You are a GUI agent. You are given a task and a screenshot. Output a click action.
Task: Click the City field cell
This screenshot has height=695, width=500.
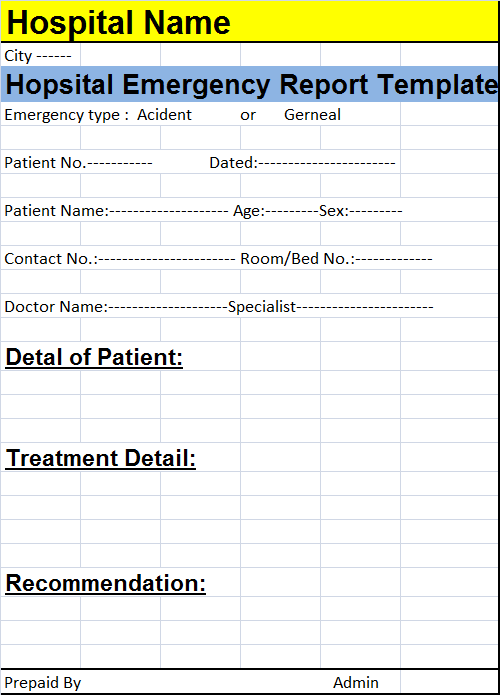click(40, 55)
